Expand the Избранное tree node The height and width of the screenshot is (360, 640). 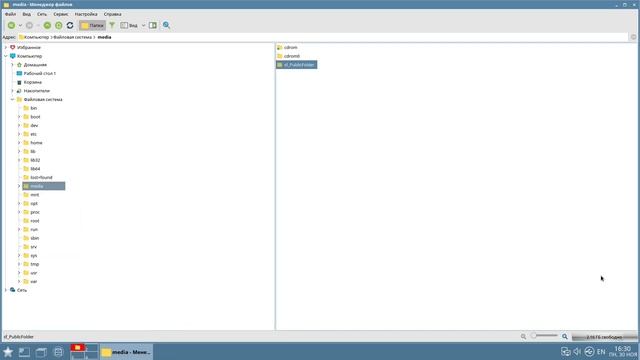click(x=6, y=47)
